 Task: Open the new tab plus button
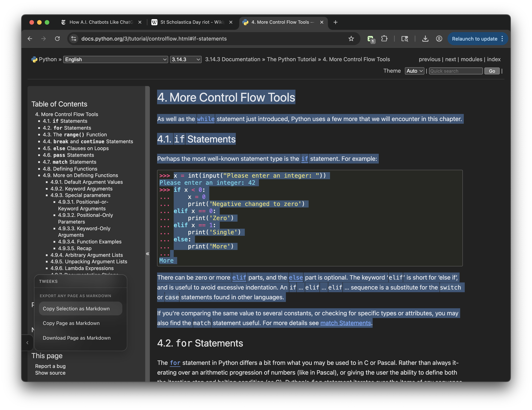[335, 22]
